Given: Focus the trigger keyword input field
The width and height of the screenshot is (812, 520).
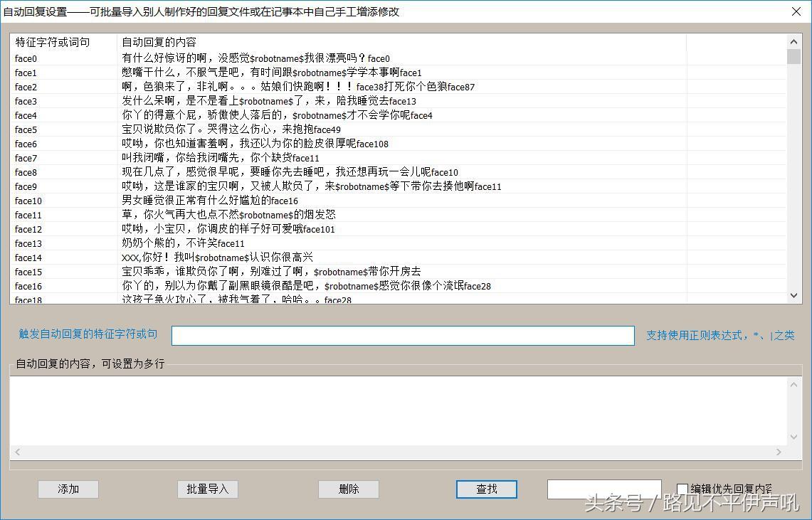Looking at the screenshot, I should pyautogui.click(x=403, y=335).
